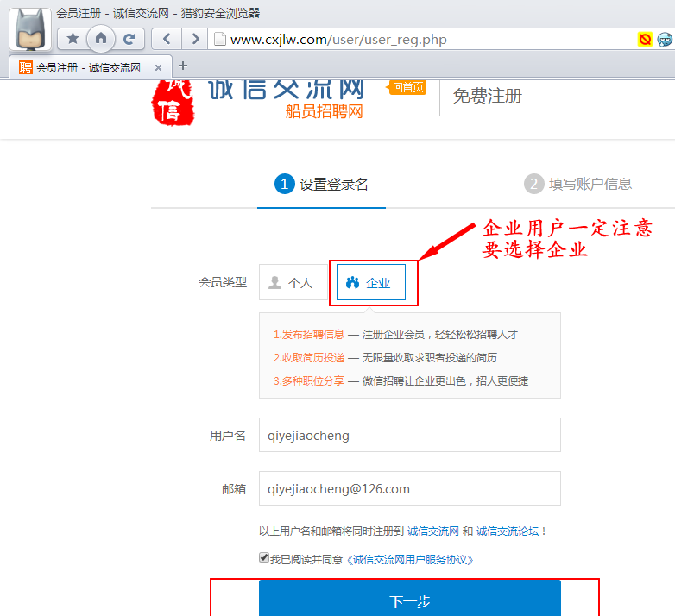
Task: Click the 邮箱 input field
Action: click(x=410, y=488)
